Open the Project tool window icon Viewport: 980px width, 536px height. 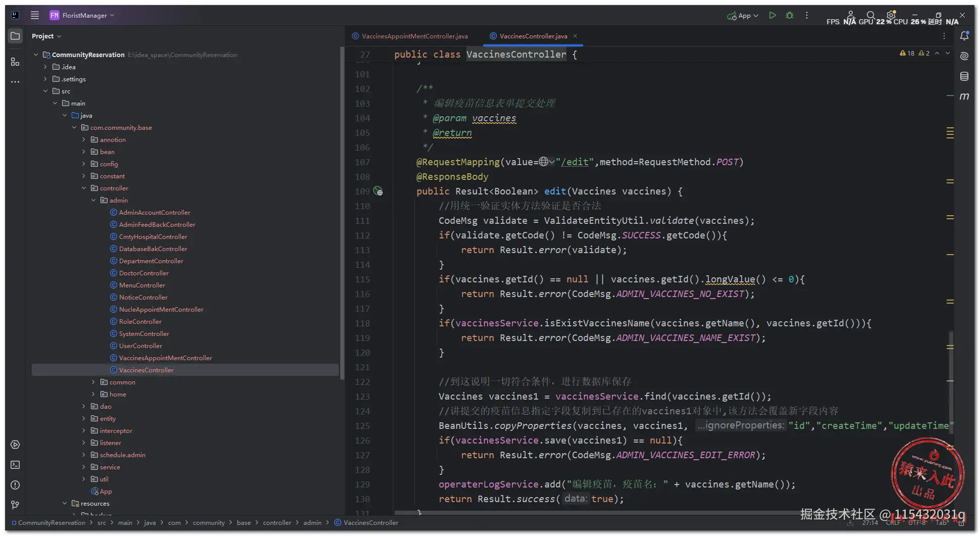click(15, 36)
